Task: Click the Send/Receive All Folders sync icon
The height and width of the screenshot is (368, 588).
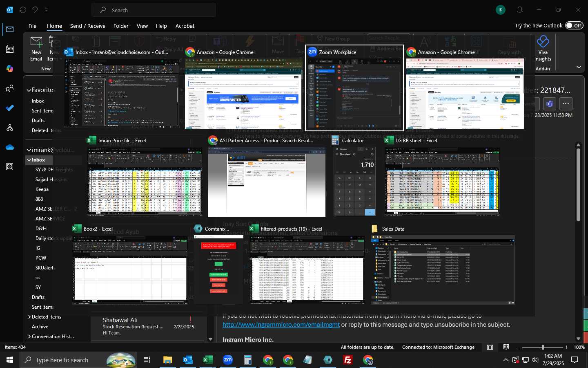Action: tap(23, 10)
